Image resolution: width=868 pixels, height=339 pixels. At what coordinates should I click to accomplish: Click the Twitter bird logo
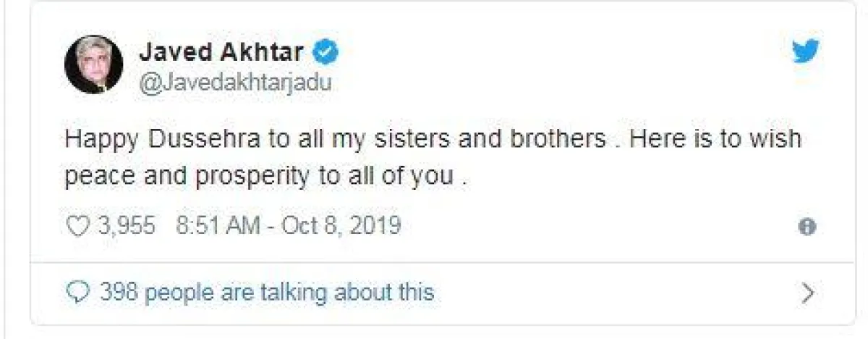tap(804, 52)
